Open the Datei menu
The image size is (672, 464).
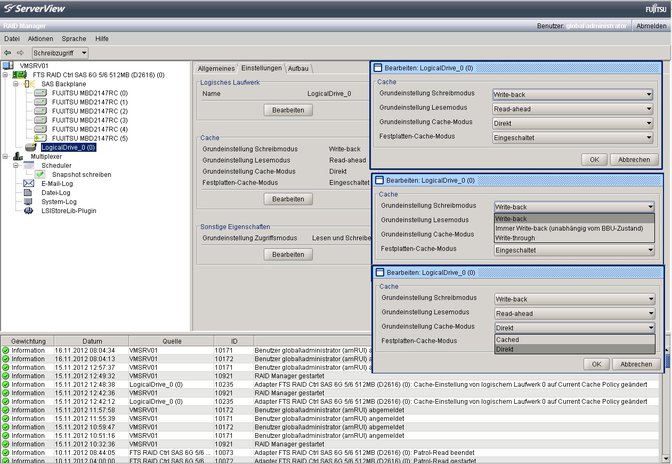click(12, 39)
